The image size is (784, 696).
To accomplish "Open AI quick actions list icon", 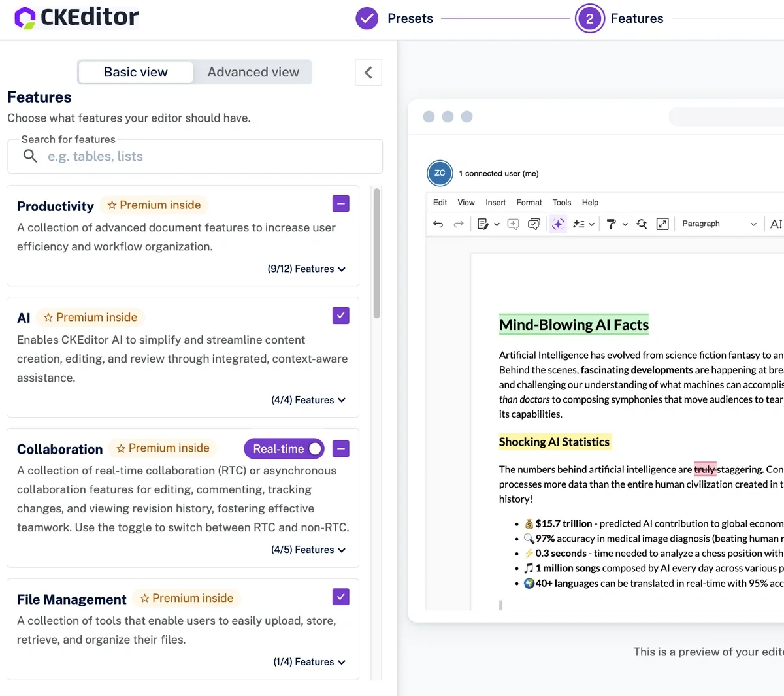I will click(579, 224).
